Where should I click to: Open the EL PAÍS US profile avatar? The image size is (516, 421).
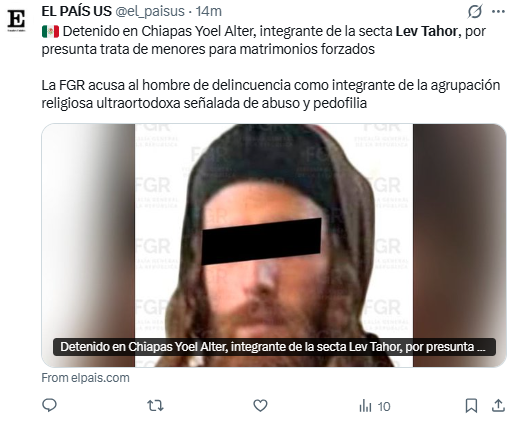coord(16,20)
